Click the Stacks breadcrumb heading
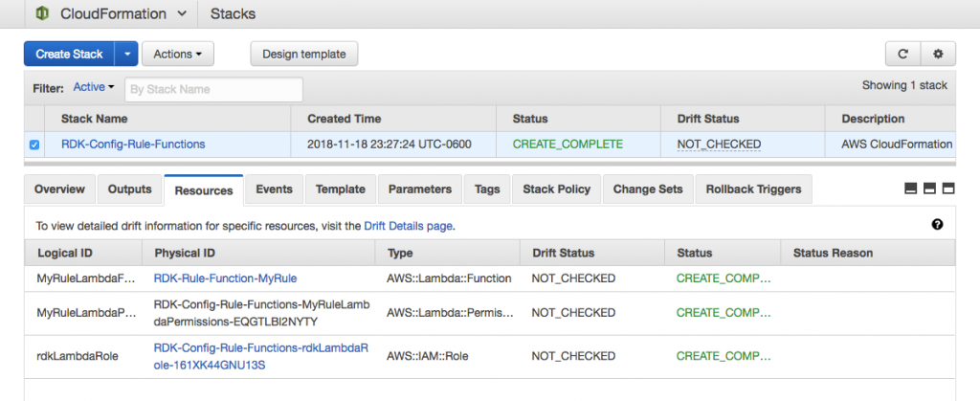 (233, 13)
